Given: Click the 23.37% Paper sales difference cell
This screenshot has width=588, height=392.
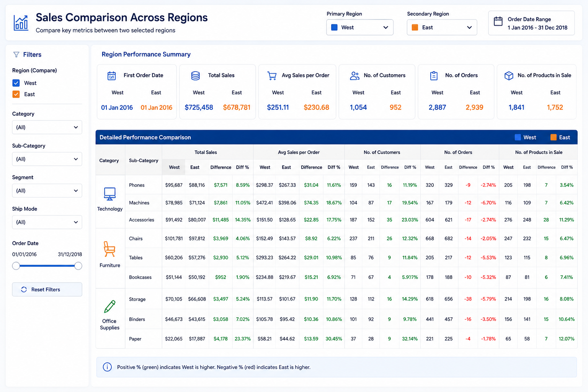Looking at the screenshot, I should point(243,339).
